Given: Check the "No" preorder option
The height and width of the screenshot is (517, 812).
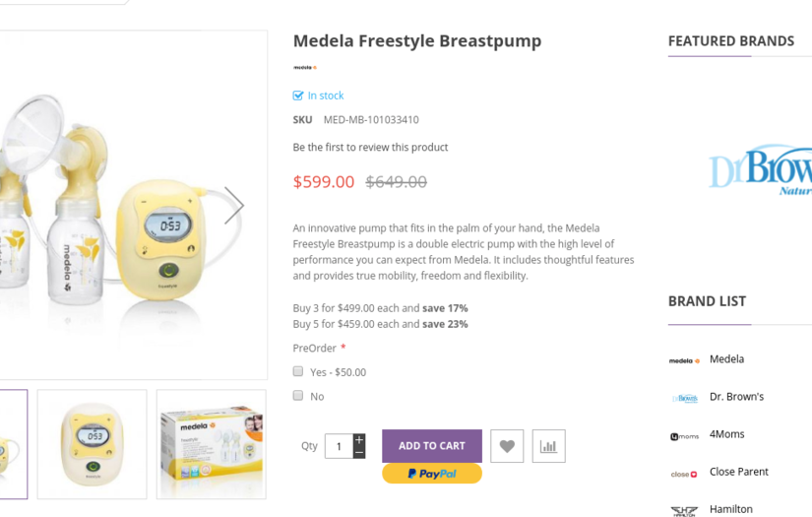Looking at the screenshot, I should point(298,395).
